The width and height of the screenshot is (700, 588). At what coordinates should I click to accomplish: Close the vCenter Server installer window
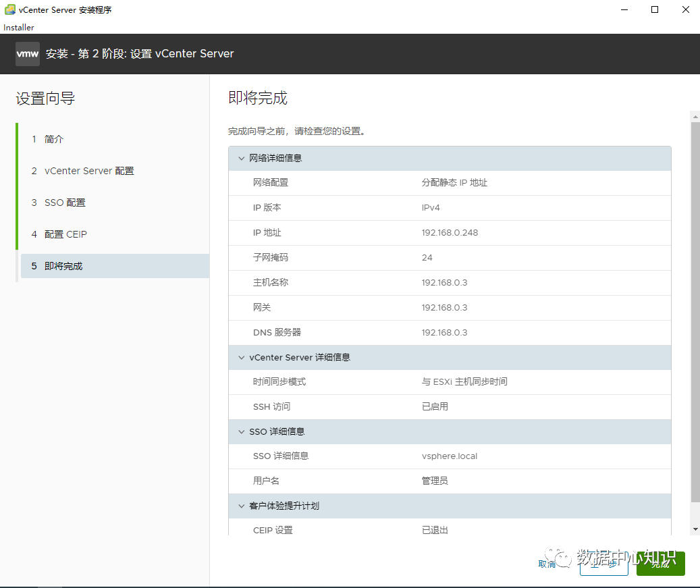point(686,10)
